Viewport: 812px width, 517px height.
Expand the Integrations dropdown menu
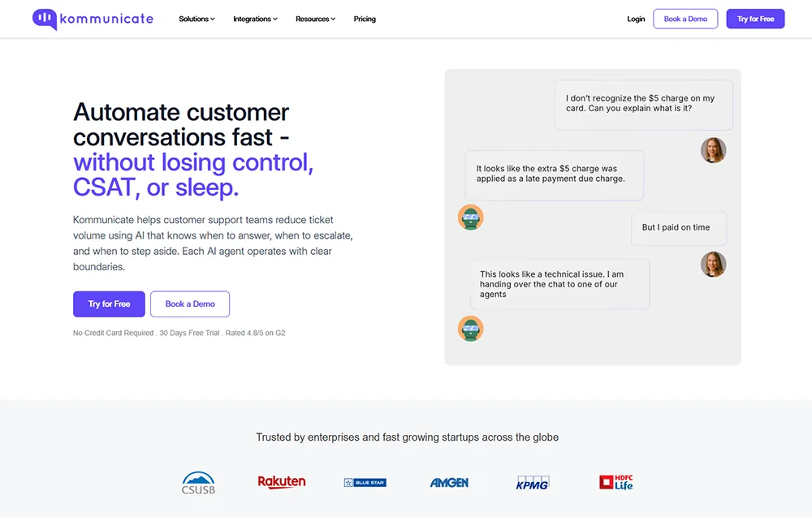pos(255,19)
